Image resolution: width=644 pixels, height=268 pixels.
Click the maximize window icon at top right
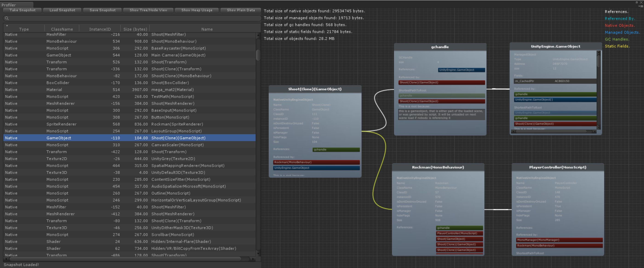(636, 2)
